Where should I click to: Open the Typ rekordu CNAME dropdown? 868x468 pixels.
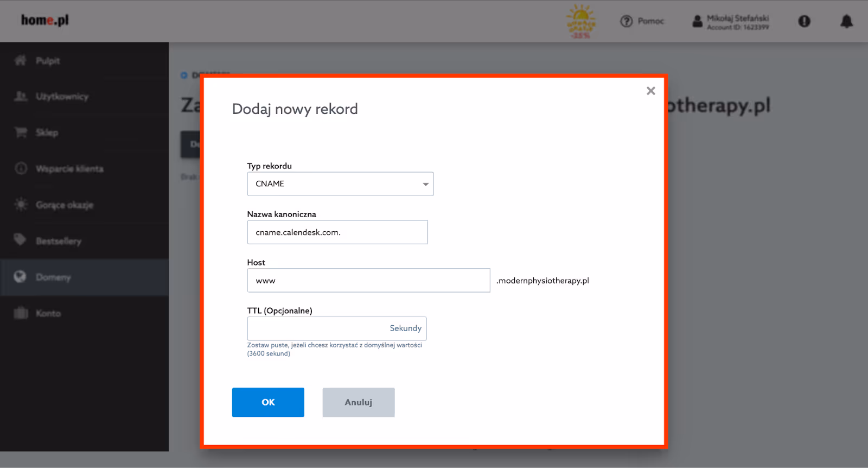click(x=340, y=184)
